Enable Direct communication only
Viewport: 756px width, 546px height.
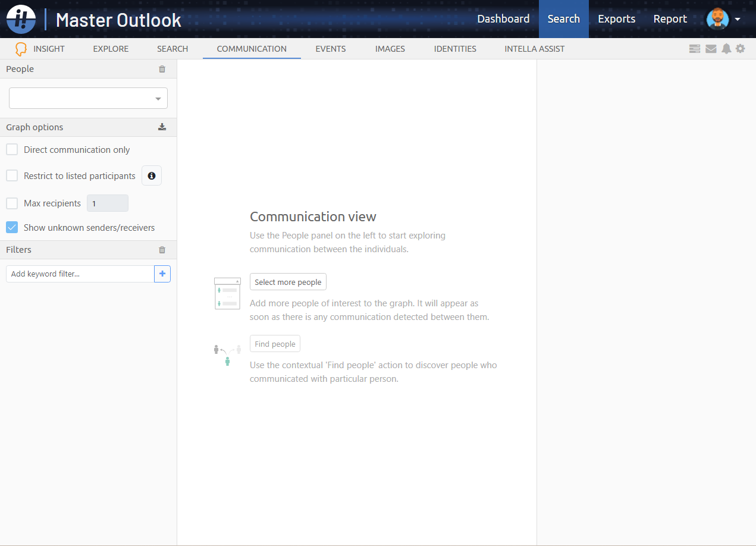coord(12,149)
